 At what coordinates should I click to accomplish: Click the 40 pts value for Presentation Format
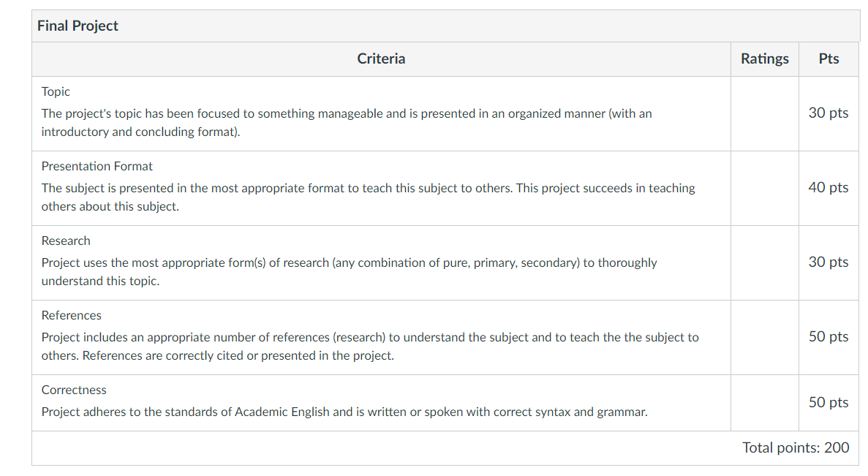(828, 188)
